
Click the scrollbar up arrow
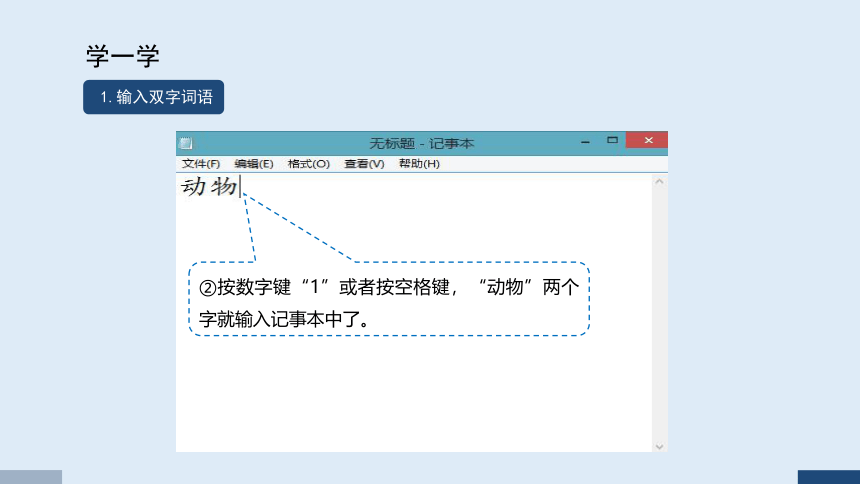pos(659,182)
